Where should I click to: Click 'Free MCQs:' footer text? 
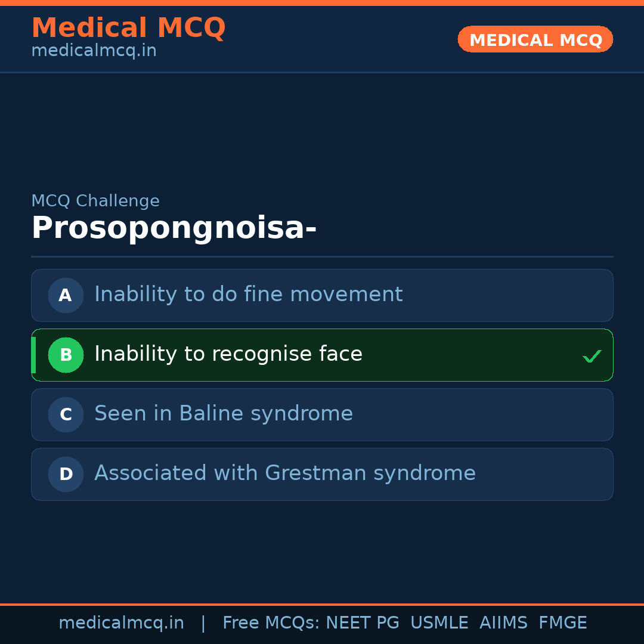[271, 623]
